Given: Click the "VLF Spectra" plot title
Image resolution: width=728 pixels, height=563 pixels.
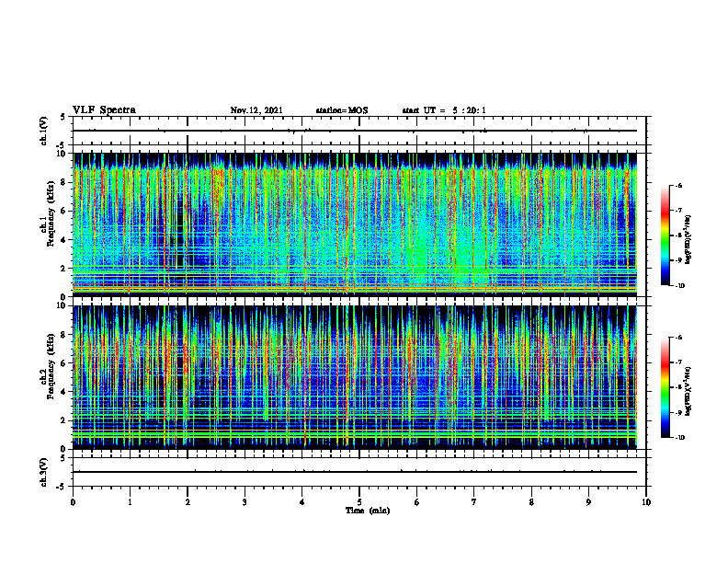Looking at the screenshot, I should point(104,110).
